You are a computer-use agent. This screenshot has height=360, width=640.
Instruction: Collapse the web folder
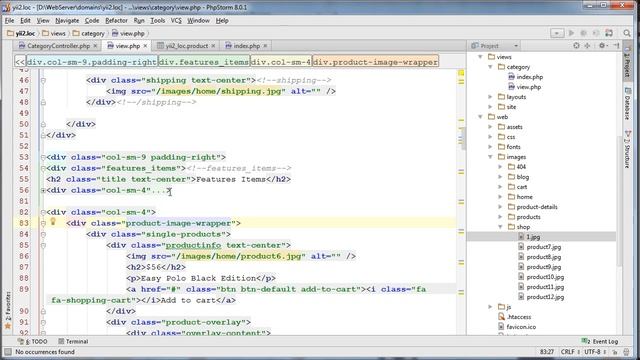(480, 117)
